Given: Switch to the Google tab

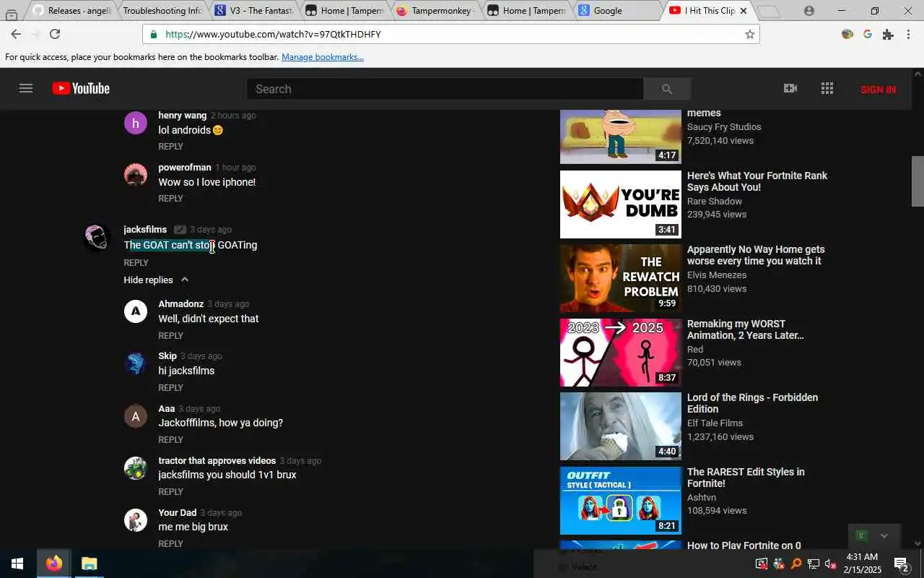Looking at the screenshot, I should [617, 11].
